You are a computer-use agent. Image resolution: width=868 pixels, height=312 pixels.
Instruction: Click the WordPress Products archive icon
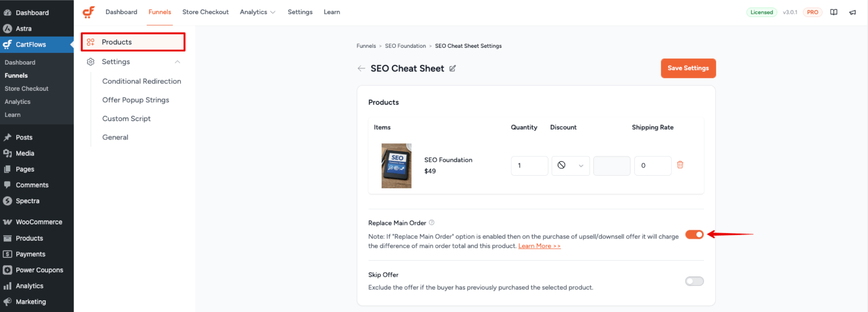pyautogui.click(x=8, y=238)
